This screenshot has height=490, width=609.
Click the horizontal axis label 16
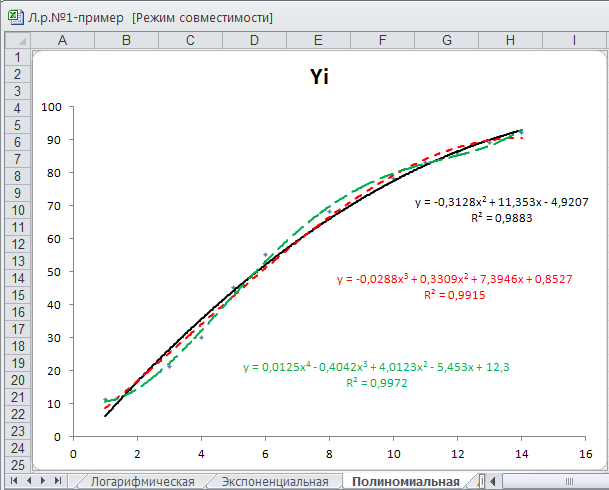click(585, 454)
